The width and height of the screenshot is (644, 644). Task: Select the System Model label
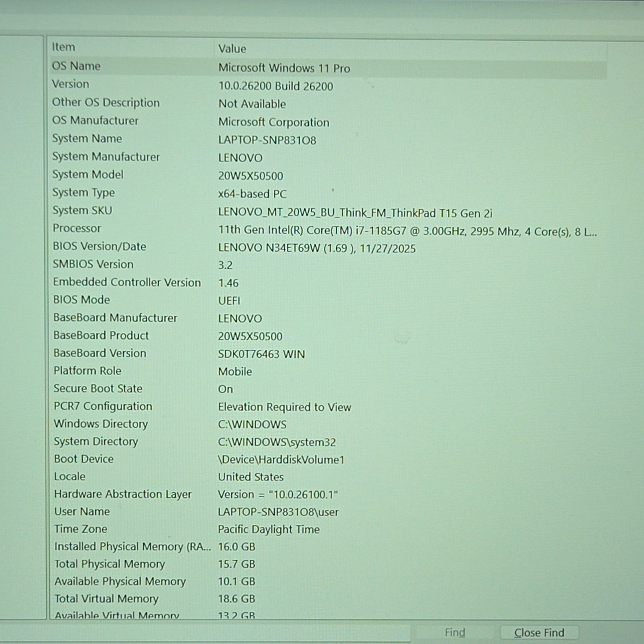click(88, 174)
